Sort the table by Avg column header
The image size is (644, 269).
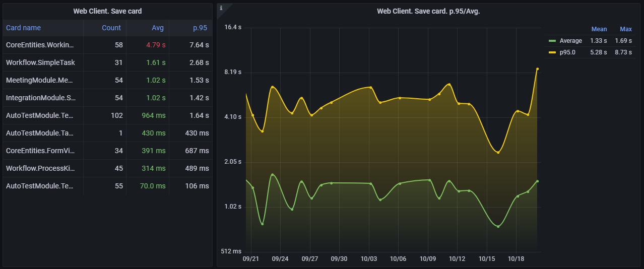click(x=158, y=28)
